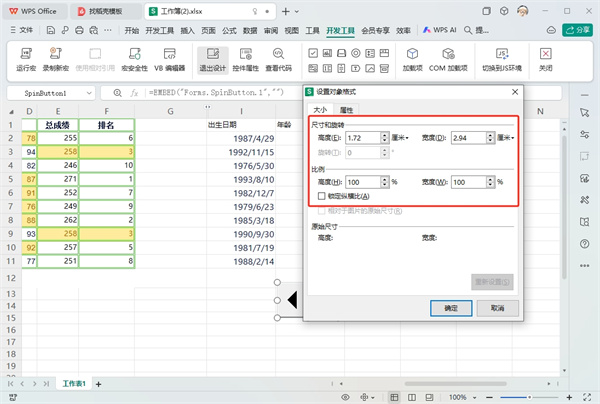The width and height of the screenshot is (600, 404).
Task: Open the 文件 menu
Action: tap(22, 31)
